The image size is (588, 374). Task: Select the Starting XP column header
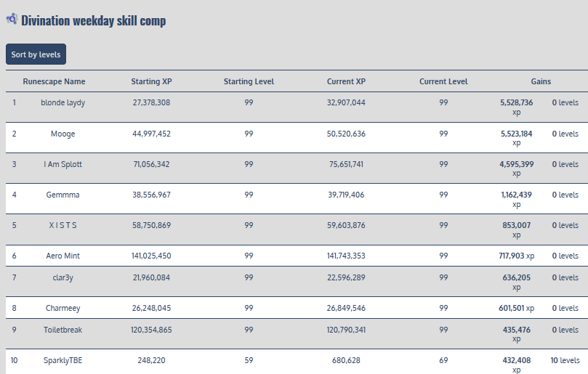[151, 81]
